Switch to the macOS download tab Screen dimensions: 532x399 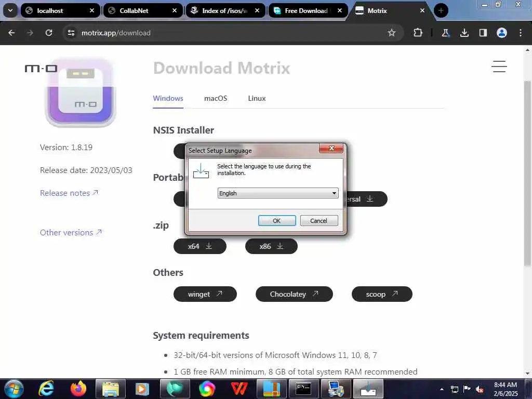(216, 98)
